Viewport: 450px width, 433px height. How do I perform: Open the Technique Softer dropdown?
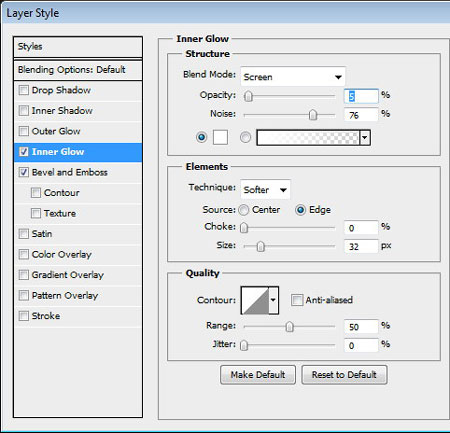click(265, 190)
